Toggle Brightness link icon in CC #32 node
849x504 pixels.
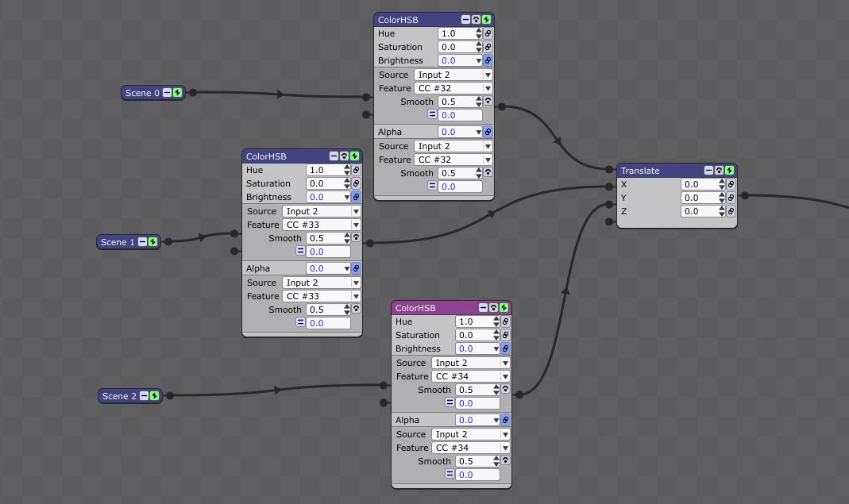tap(488, 60)
